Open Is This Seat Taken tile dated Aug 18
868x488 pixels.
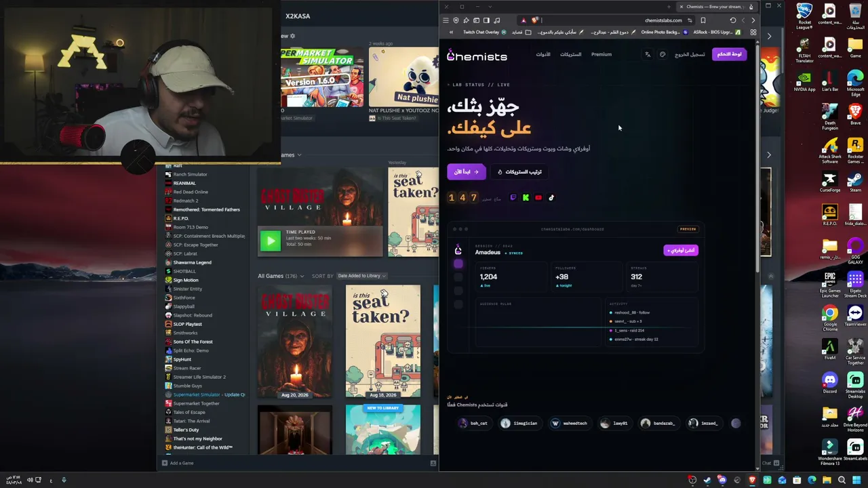383,341
